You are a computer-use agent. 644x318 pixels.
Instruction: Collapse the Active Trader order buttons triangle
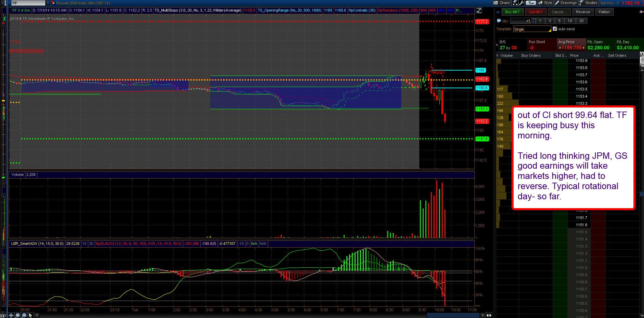click(x=498, y=12)
